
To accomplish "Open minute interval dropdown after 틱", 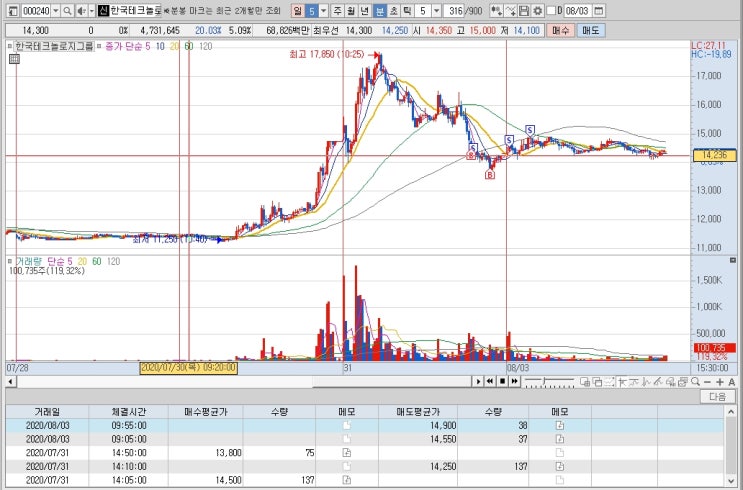I will point(437,10).
